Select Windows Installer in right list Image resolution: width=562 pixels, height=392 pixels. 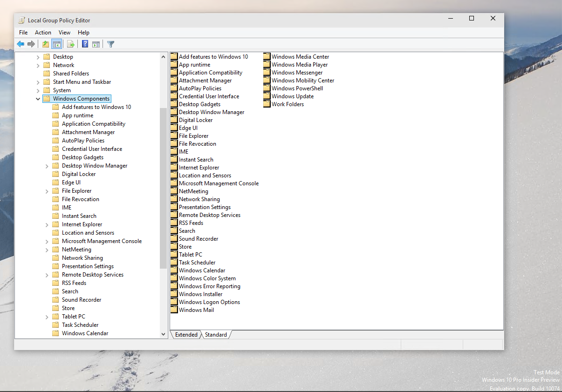tap(200, 294)
